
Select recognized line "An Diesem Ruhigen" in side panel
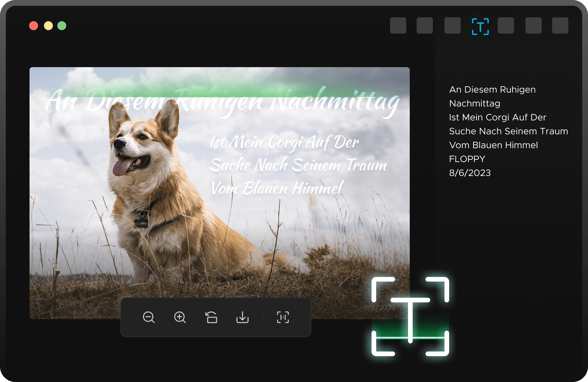[x=492, y=90]
